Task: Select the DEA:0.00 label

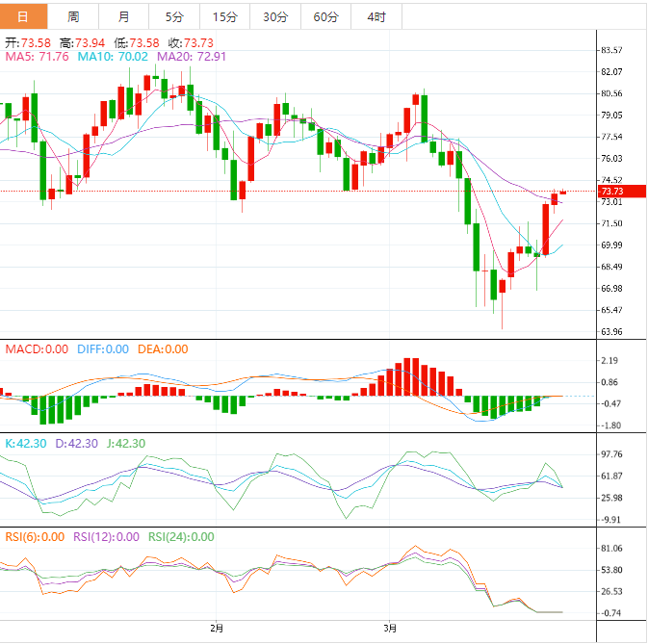Action: click(162, 349)
